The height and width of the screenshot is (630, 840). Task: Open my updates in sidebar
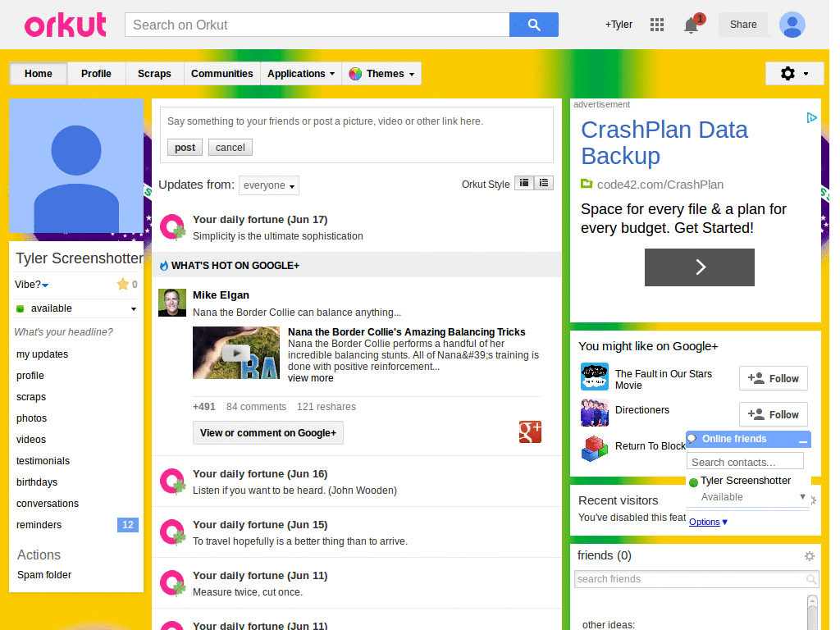click(43, 354)
